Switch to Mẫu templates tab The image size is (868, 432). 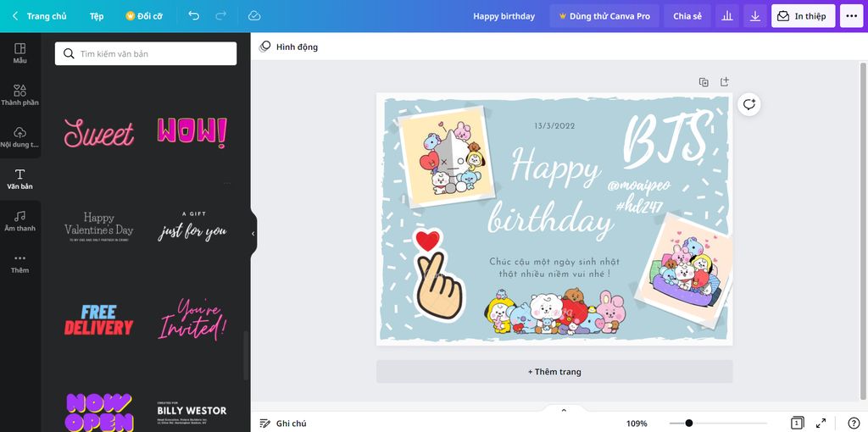click(x=20, y=53)
